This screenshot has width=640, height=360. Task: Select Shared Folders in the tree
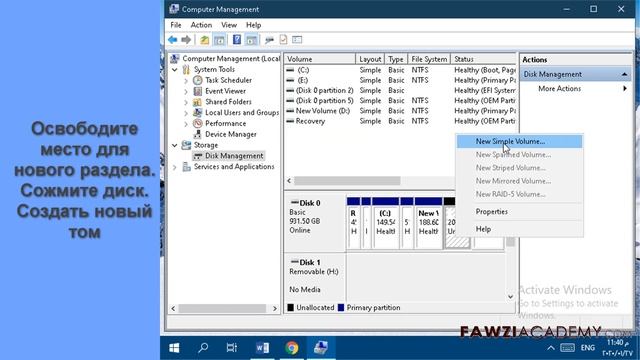pyautogui.click(x=228, y=102)
